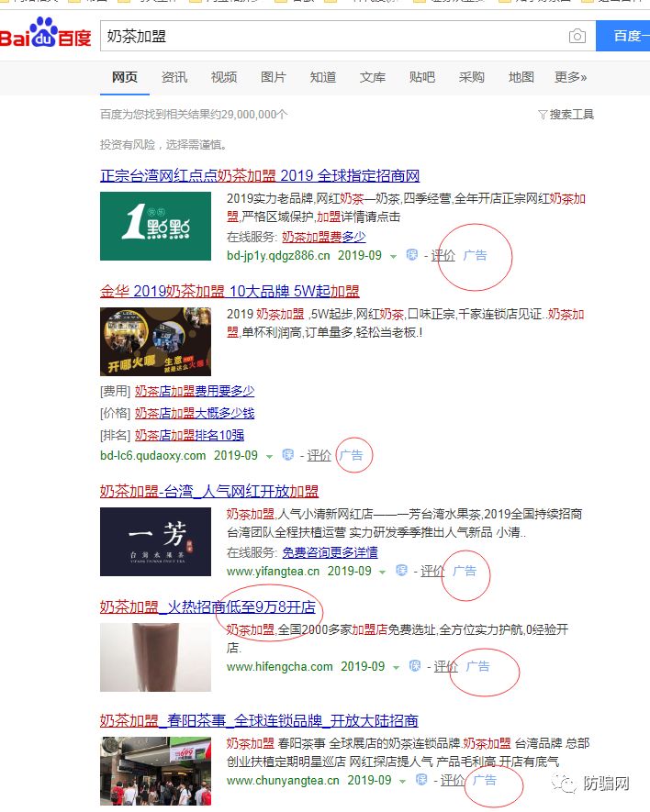The image size is (650, 812).
Task: Click 评价 for www.hifengcha.com result
Action: pyautogui.click(x=446, y=666)
